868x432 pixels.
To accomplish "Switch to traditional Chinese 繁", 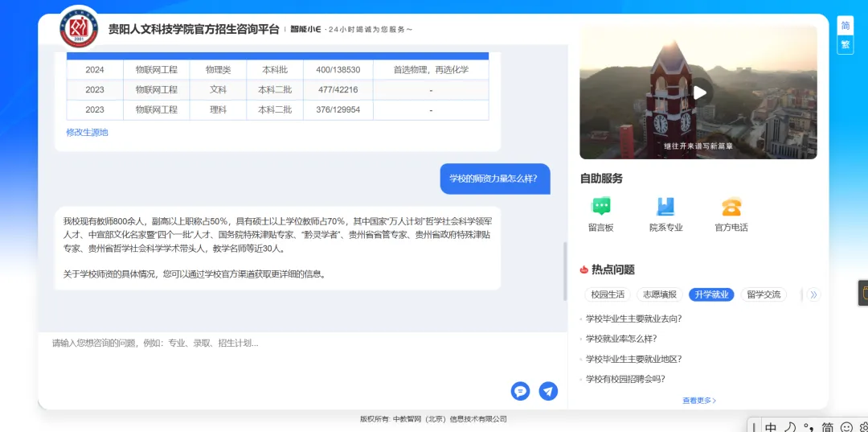I will [x=845, y=45].
